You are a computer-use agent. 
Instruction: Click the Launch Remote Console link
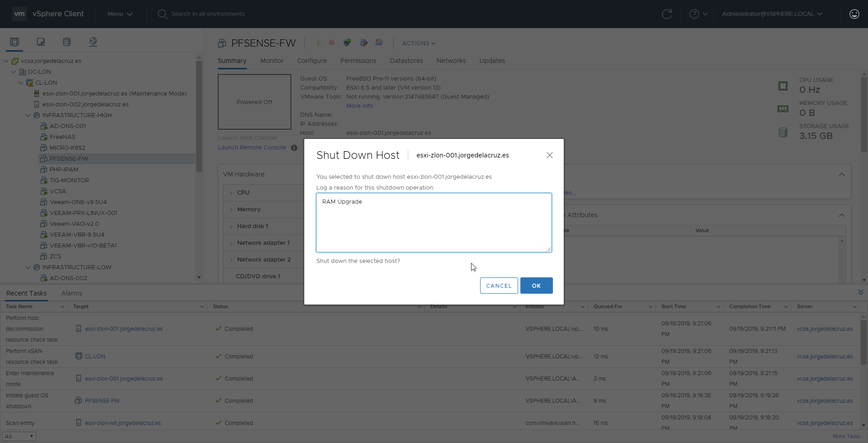(x=252, y=148)
